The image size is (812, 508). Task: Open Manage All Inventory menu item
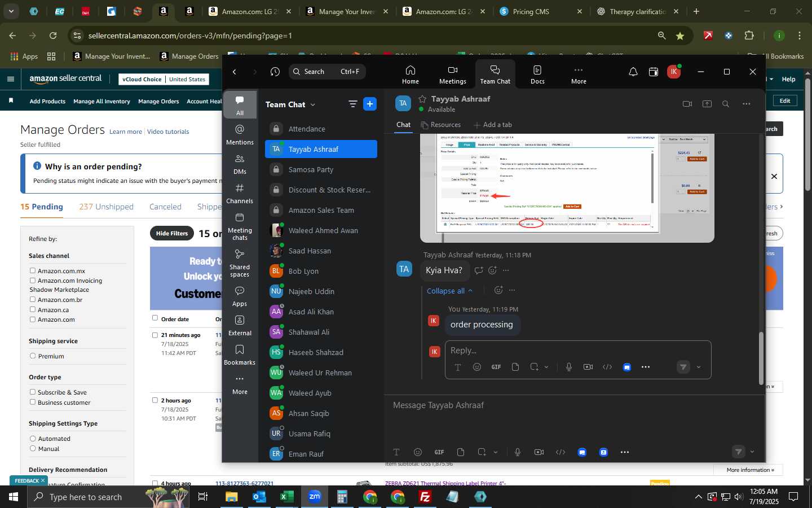[x=101, y=102]
